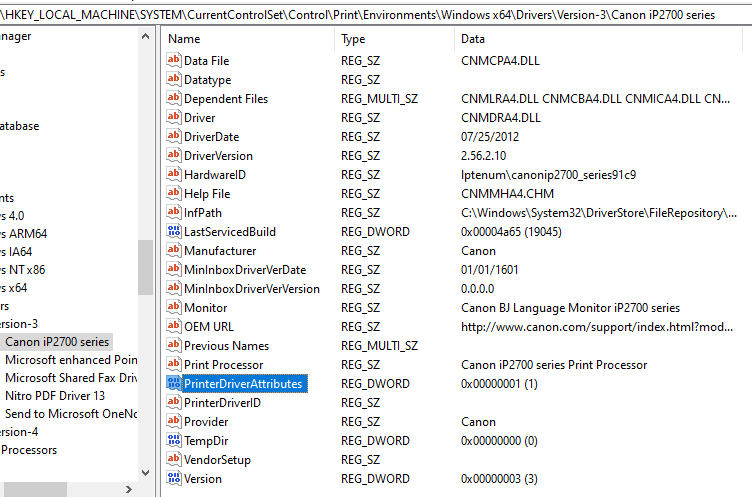The image size is (752, 497).
Task: Select the TempDir value name
Action: click(206, 441)
